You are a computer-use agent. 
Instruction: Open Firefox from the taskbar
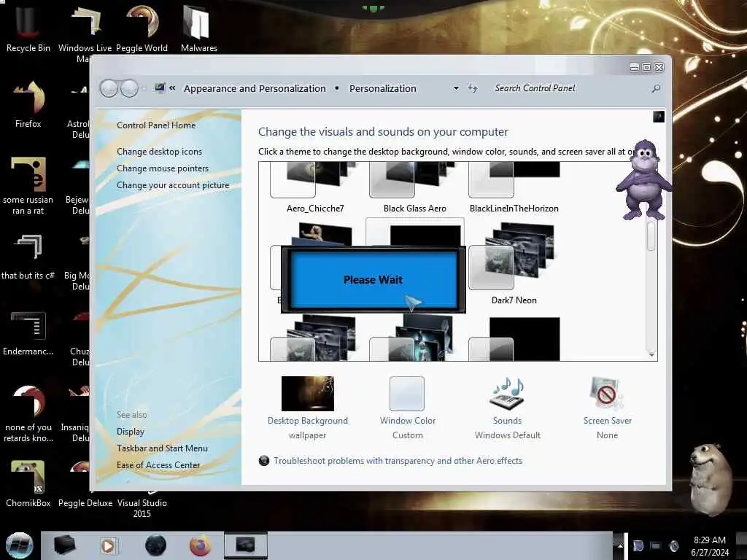[x=201, y=545]
